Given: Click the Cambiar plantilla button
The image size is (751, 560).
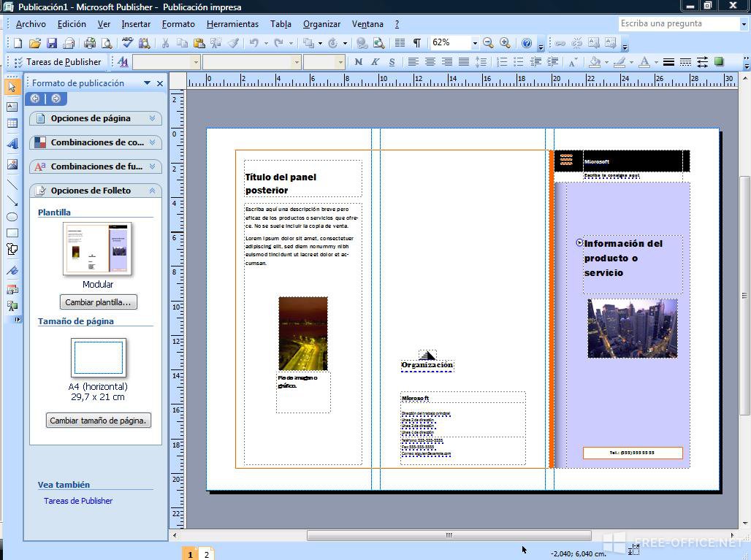Looking at the screenshot, I should point(98,302).
